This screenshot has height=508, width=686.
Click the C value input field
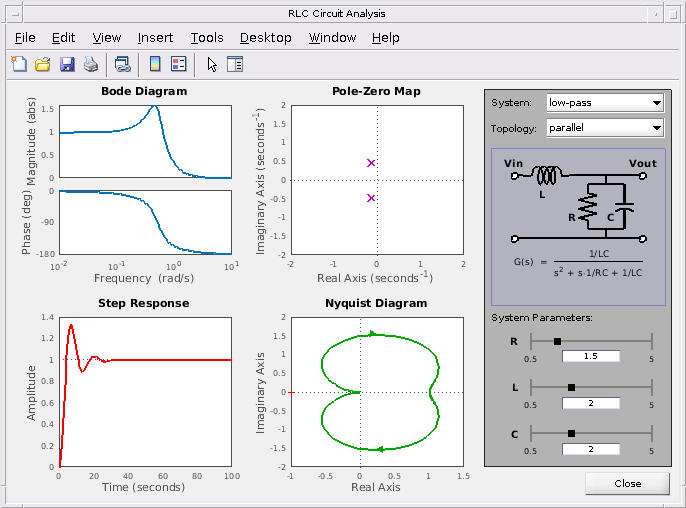(591, 449)
